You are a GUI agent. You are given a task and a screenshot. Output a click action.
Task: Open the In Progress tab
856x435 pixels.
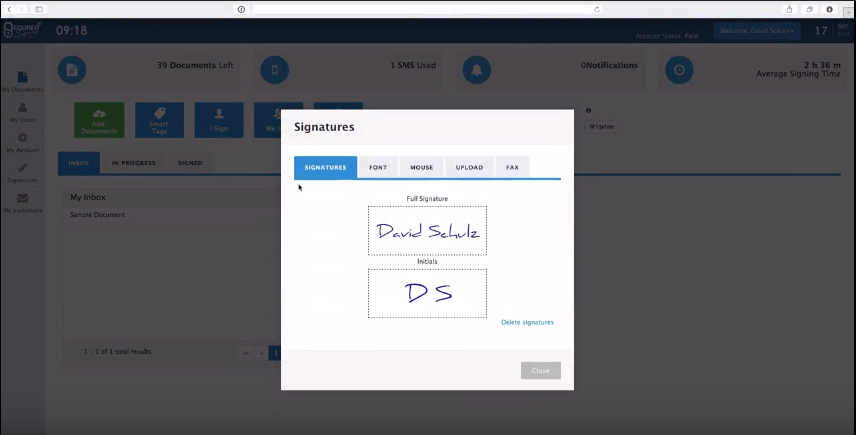134,163
